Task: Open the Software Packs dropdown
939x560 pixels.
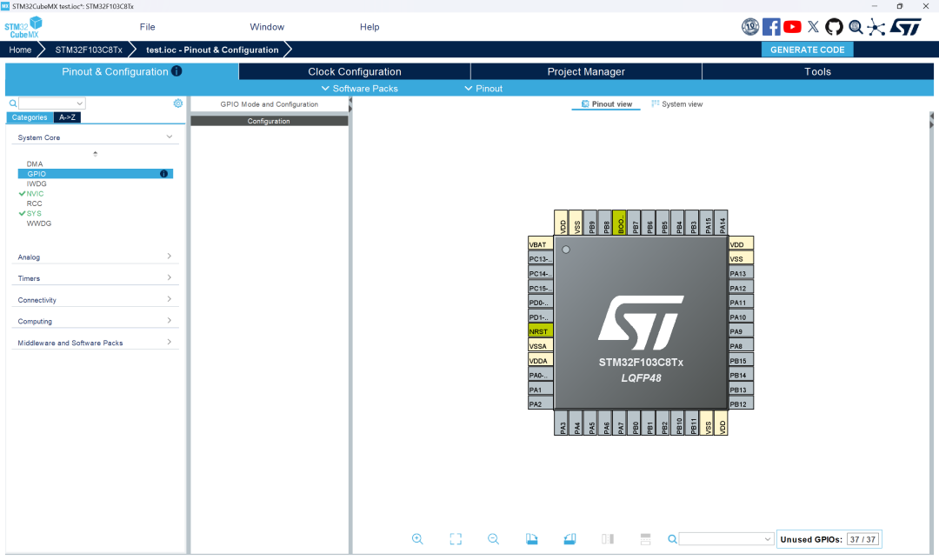Action: pyautogui.click(x=359, y=89)
